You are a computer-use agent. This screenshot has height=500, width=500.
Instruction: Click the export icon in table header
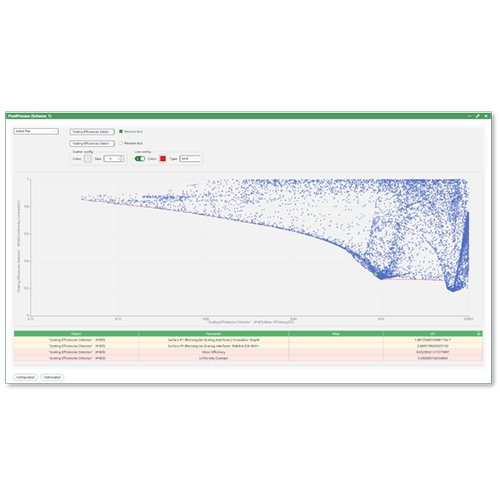click(479, 333)
